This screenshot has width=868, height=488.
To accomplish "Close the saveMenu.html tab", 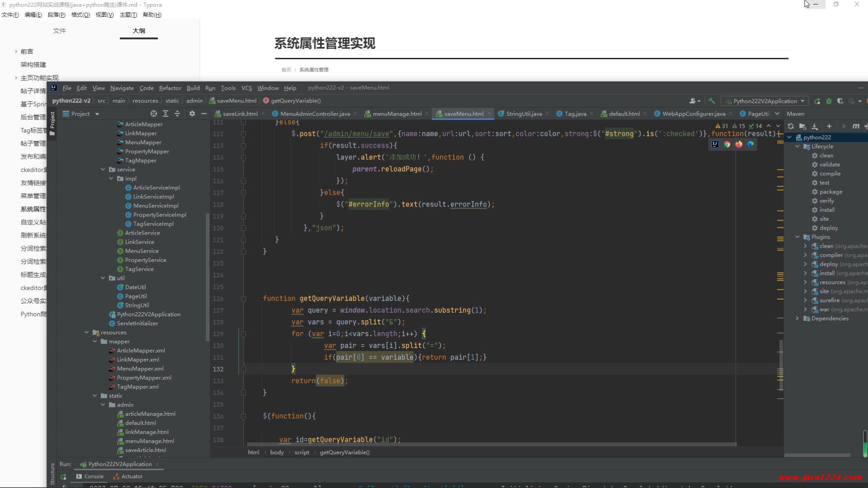I will pos(489,114).
